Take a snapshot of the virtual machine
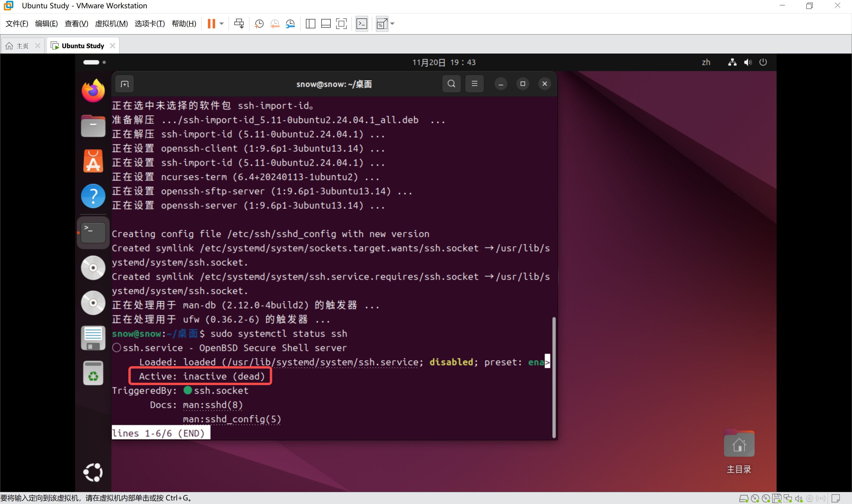 point(259,23)
